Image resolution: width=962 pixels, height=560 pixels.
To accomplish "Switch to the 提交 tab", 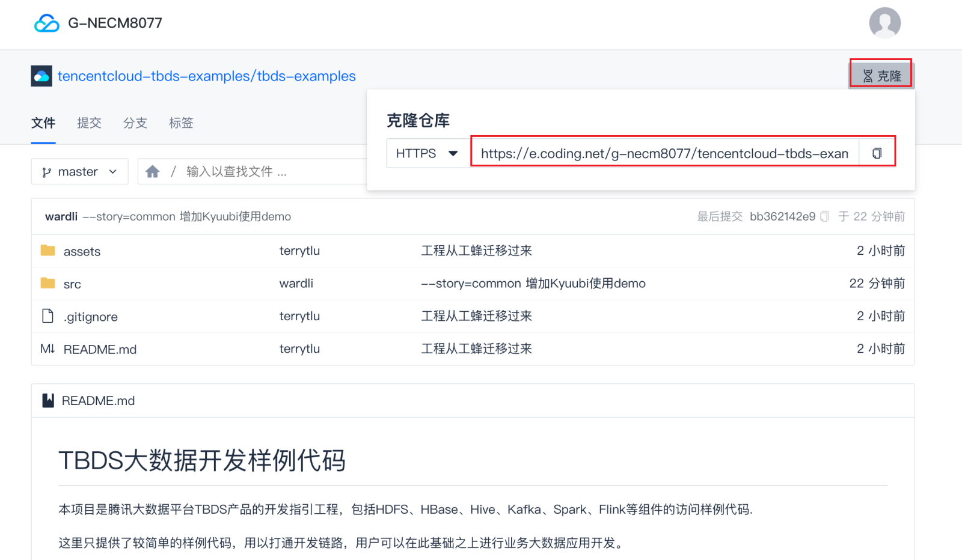I will [89, 123].
